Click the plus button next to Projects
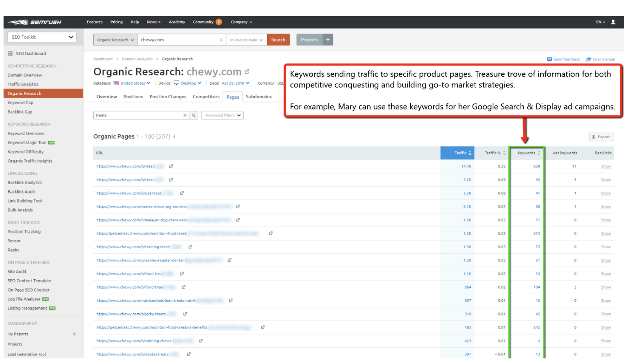 pos(328,40)
